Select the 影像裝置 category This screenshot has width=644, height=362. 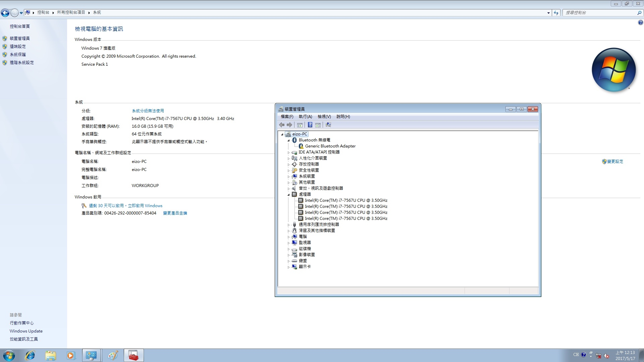(307, 255)
